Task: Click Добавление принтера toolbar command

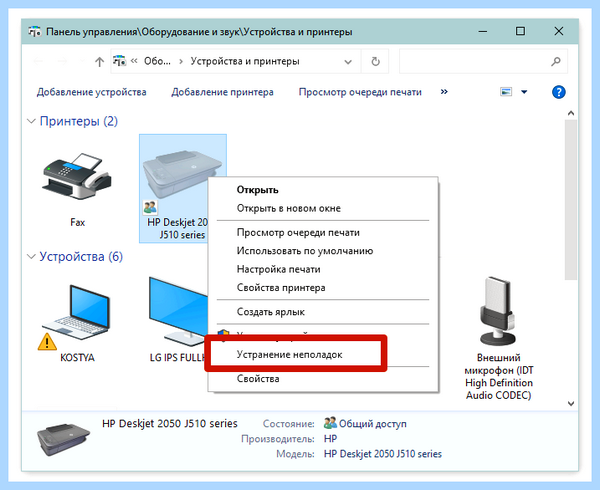Action: (x=222, y=92)
